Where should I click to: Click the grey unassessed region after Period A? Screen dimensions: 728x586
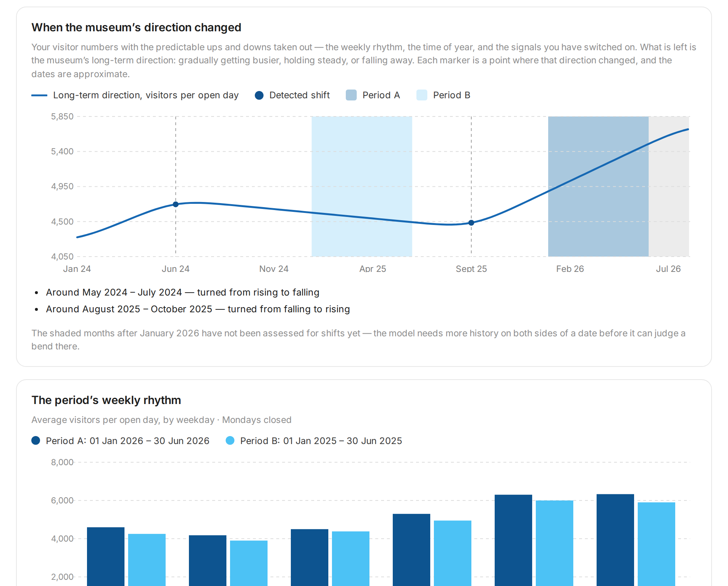pyautogui.click(x=669, y=186)
